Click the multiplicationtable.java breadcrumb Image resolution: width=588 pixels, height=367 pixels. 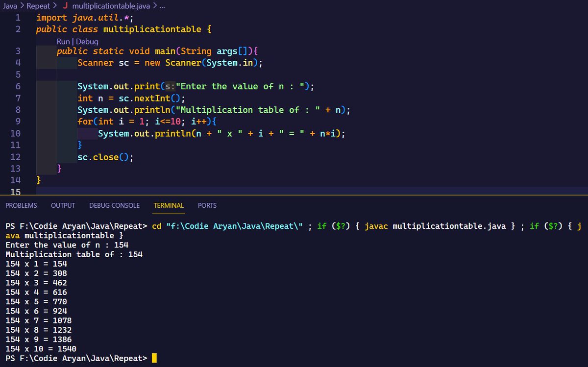tap(111, 6)
